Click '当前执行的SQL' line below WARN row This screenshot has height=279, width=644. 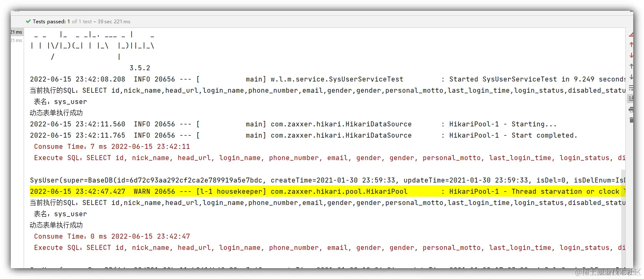(x=328, y=202)
